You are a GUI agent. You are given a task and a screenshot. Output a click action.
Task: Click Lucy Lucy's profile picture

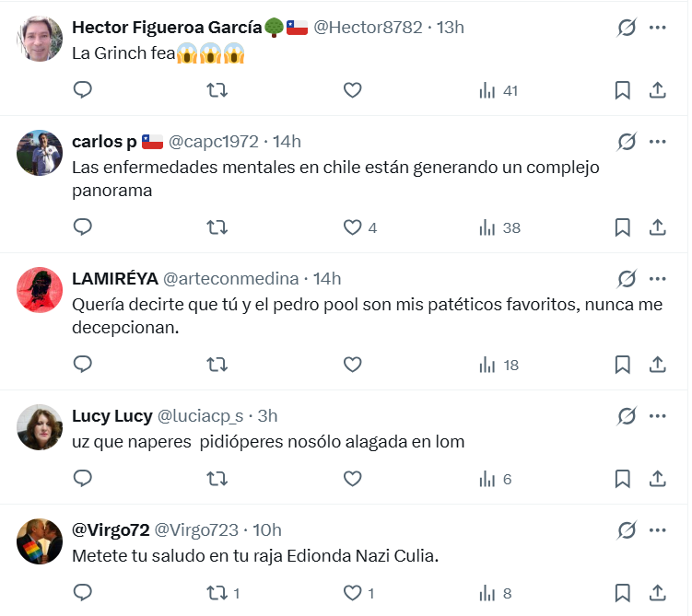click(40, 428)
